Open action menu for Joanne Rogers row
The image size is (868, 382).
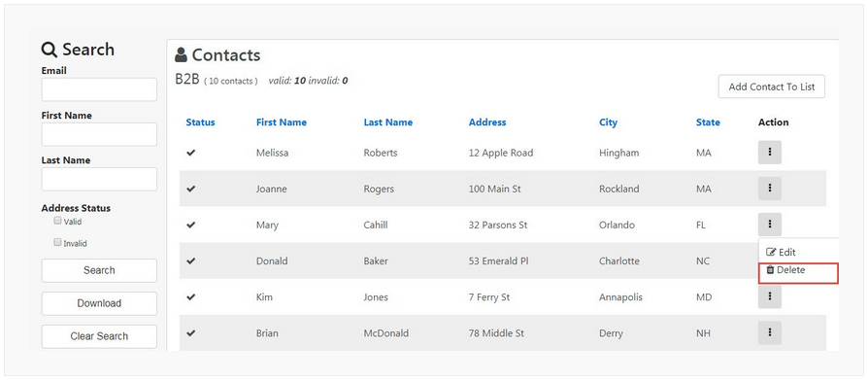(x=770, y=189)
